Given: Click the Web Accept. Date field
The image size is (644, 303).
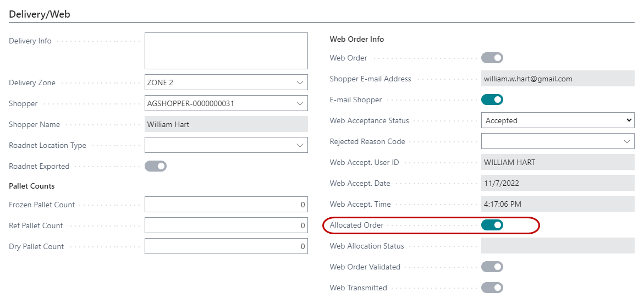Looking at the screenshot, I should pyautogui.click(x=557, y=183).
